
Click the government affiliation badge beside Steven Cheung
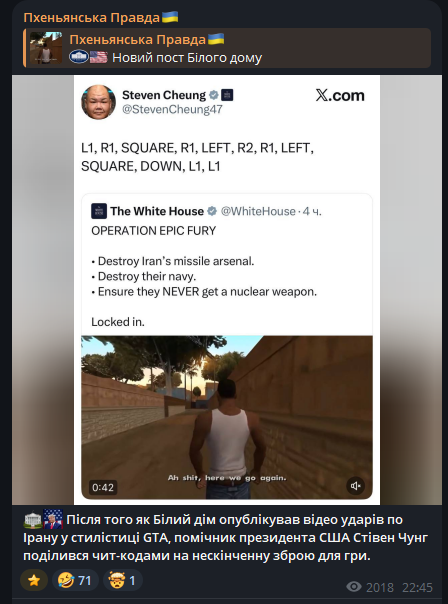pos(227,95)
